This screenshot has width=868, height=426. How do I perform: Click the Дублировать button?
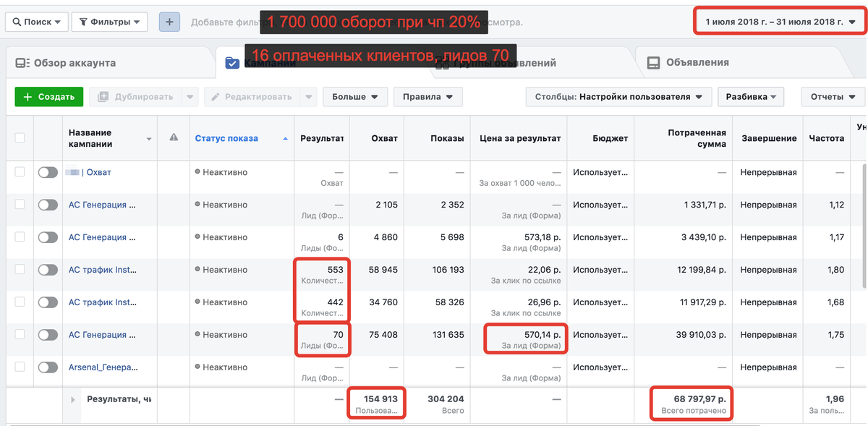(x=135, y=97)
